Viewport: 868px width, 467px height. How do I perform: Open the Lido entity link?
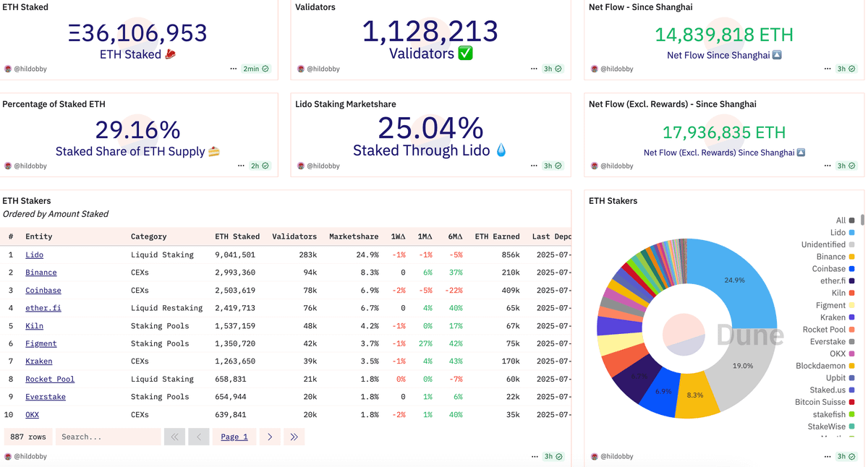click(x=35, y=254)
